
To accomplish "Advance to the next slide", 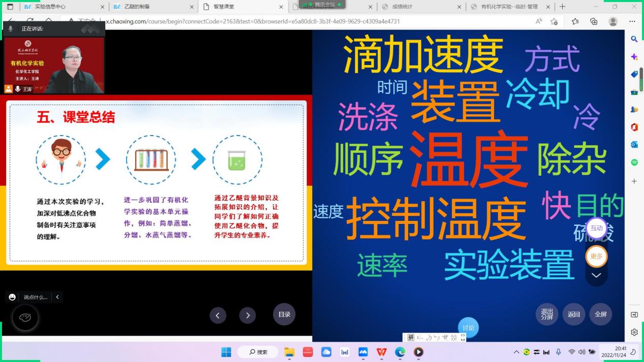I will [x=248, y=315].
